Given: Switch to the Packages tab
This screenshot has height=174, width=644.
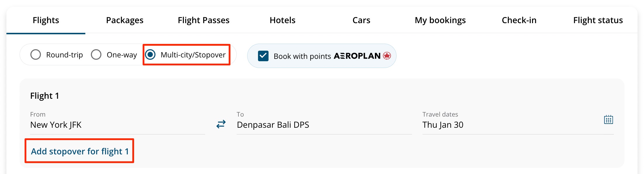Looking at the screenshot, I should pos(124,20).
